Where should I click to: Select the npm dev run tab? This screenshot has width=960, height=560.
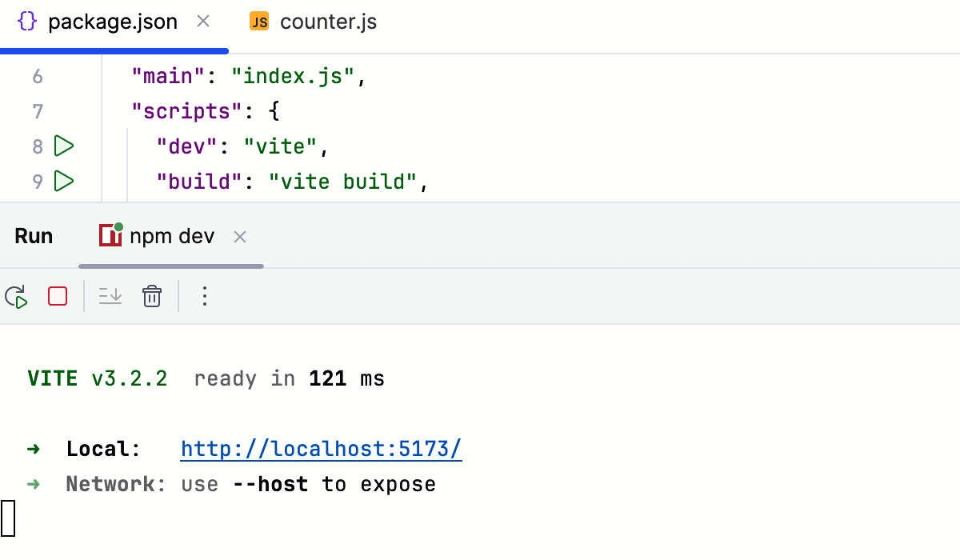(x=171, y=235)
